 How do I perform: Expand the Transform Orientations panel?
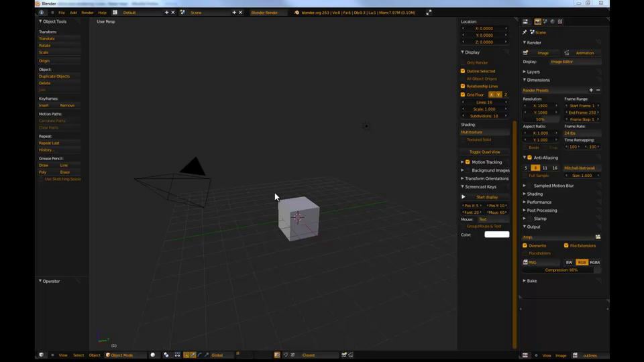[x=462, y=178]
